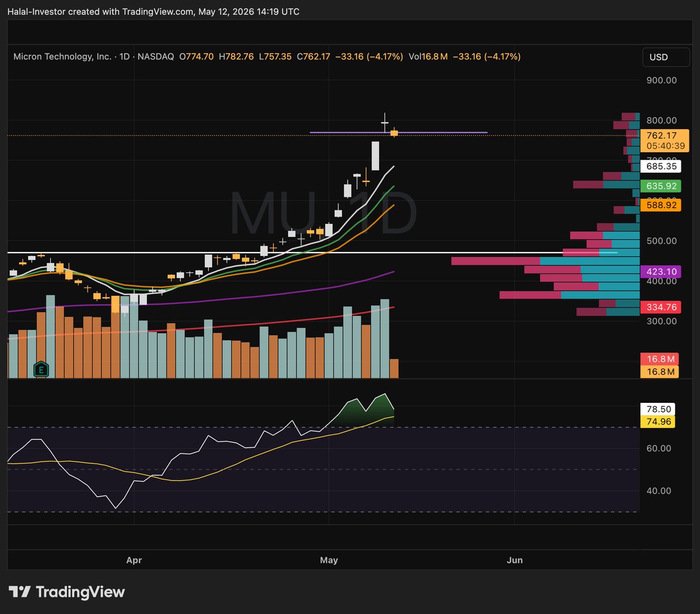Image resolution: width=700 pixels, height=614 pixels.
Task: Select the 685.35 moving average label
Action: click(660, 166)
